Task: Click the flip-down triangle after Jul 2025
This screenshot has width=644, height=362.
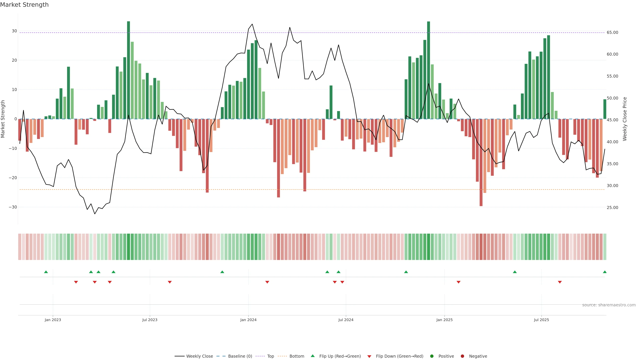Action: 560,282
